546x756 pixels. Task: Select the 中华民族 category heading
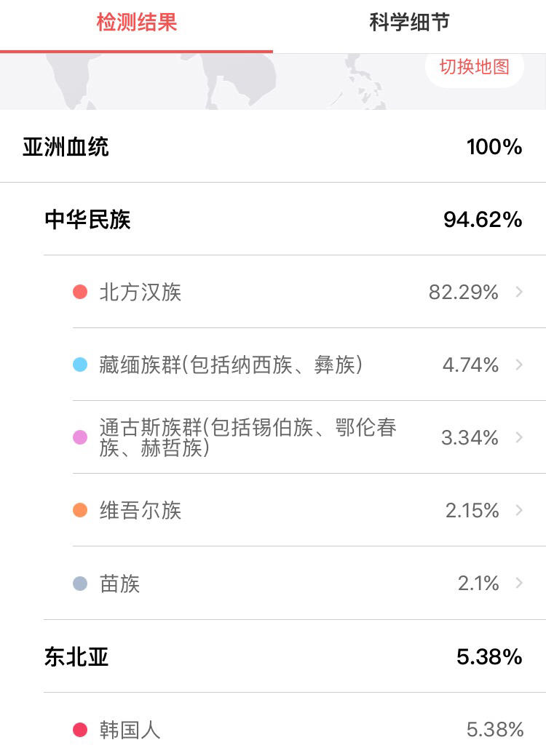pyautogui.click(x=88, y=220)
